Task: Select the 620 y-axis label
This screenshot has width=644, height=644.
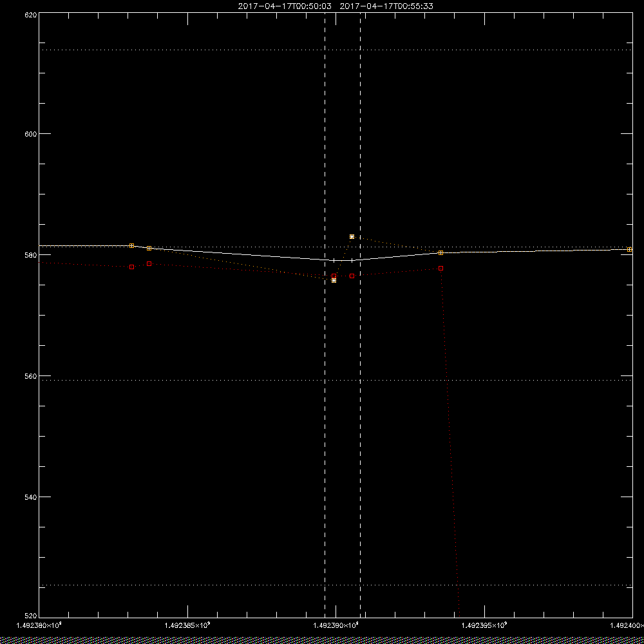Action: 31,15
